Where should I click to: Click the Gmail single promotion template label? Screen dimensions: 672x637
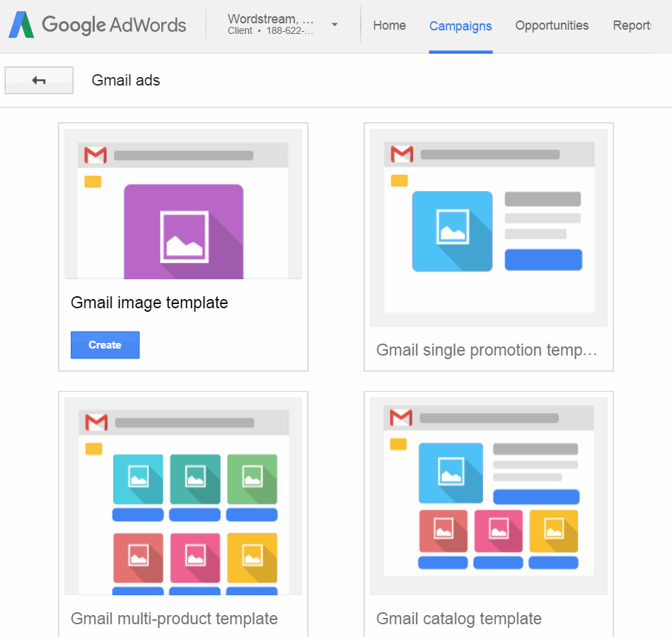[487, 350]
